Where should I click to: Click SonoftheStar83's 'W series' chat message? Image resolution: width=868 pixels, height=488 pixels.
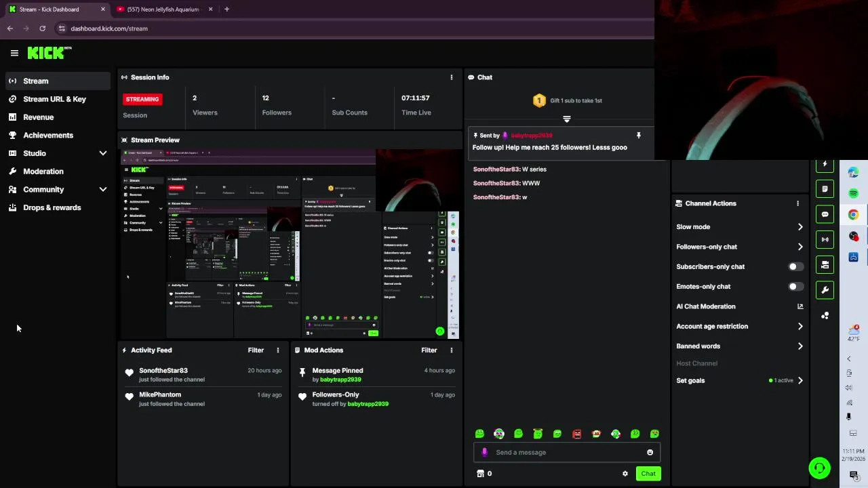click(510, 169)
